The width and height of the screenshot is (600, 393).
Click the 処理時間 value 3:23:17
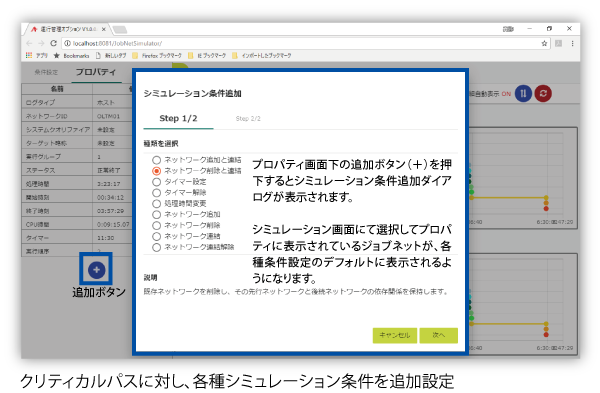pyautogui.click(x=109, y=184)
